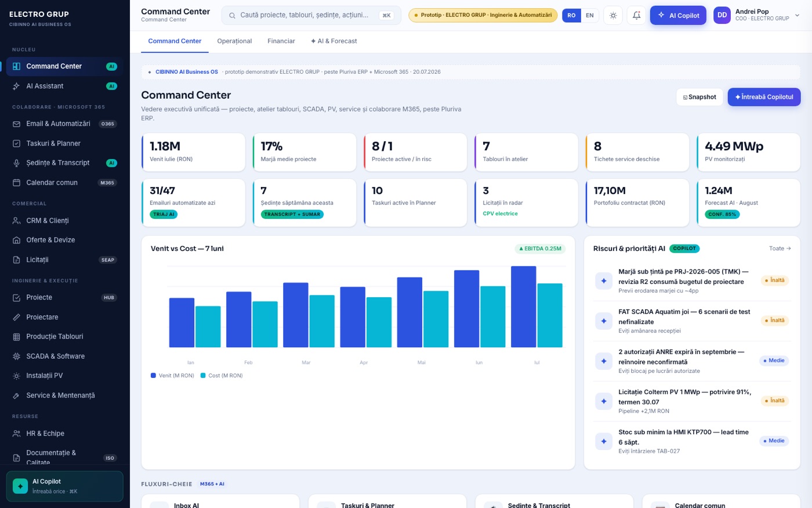
Task: Open CRM & Clienți people icon
Action: (x=16, y=221)
